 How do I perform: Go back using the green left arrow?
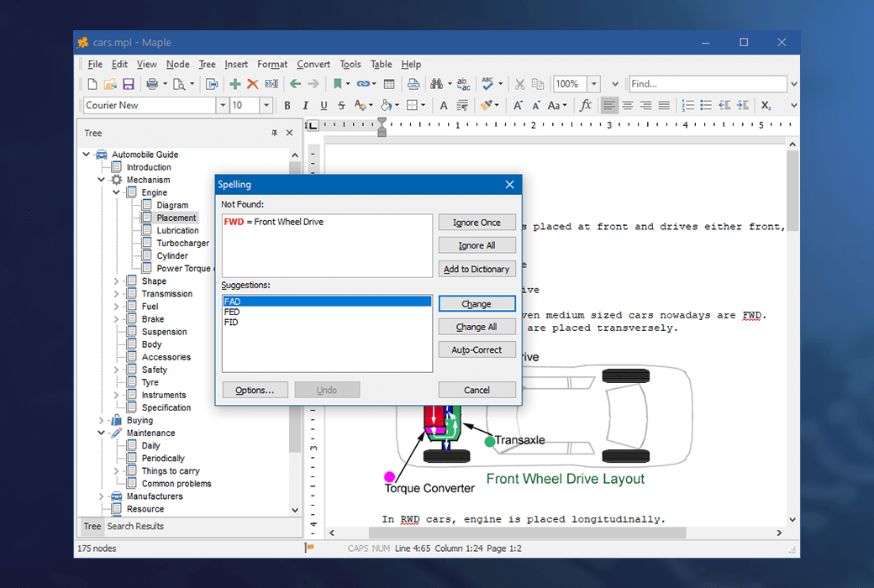[296, 84]
